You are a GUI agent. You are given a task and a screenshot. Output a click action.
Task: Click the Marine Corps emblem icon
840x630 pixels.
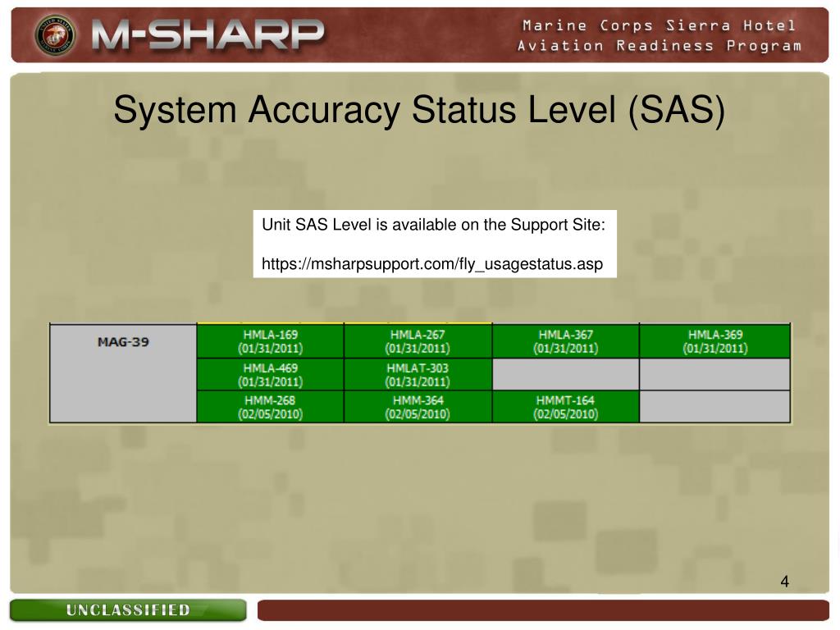click(x=55, y=34)
